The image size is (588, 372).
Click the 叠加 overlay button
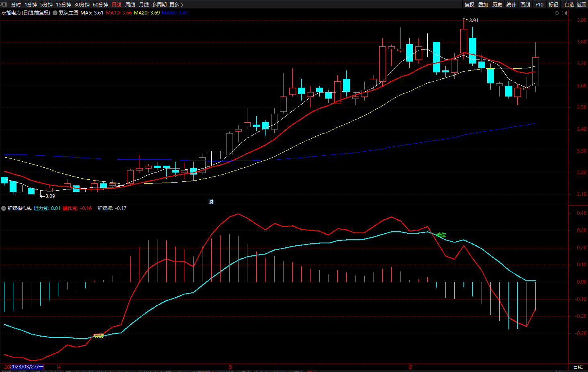pyautogui.click(x=483, y=5)
